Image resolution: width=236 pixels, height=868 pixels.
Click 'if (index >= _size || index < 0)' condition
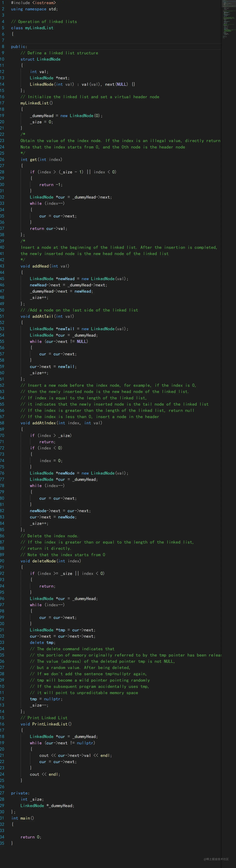point(67,574)
